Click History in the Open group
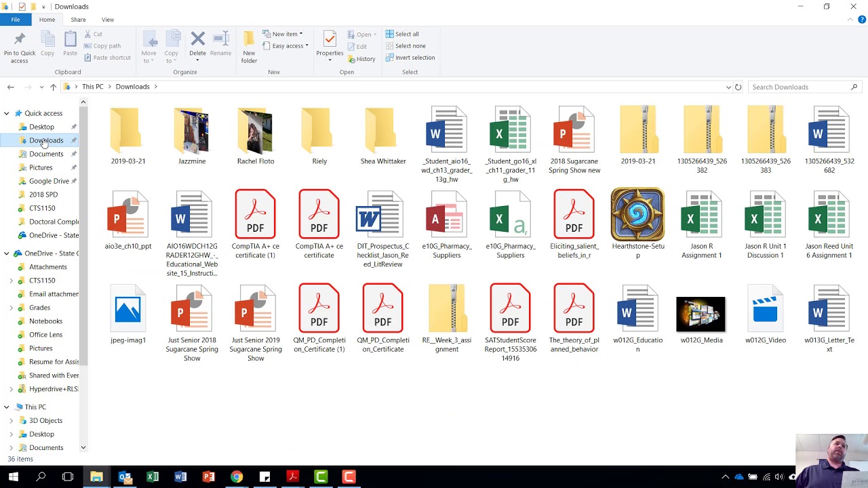Image resolution: width=868 pixels, height=488 pixels. (x=361, y=59)
